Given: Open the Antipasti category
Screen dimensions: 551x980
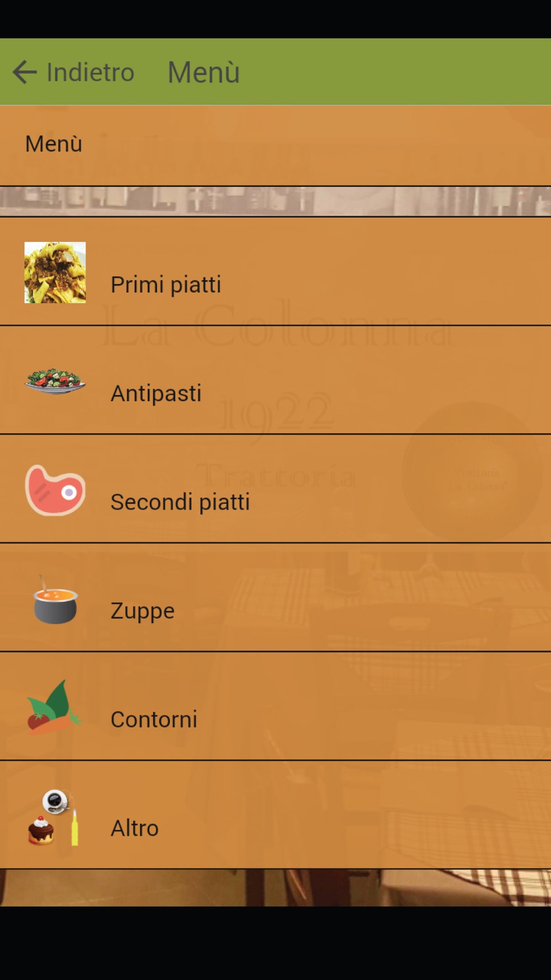Looking at the screenshot, I should (275, 380).
